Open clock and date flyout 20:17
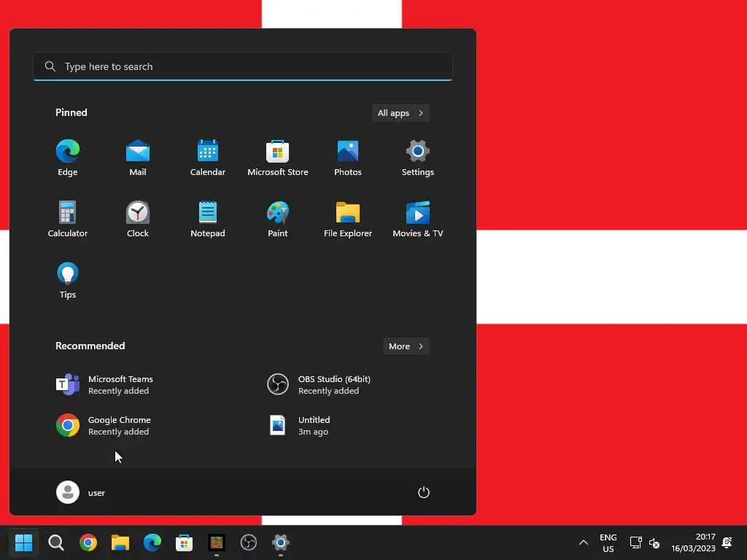 click(693, 542)
